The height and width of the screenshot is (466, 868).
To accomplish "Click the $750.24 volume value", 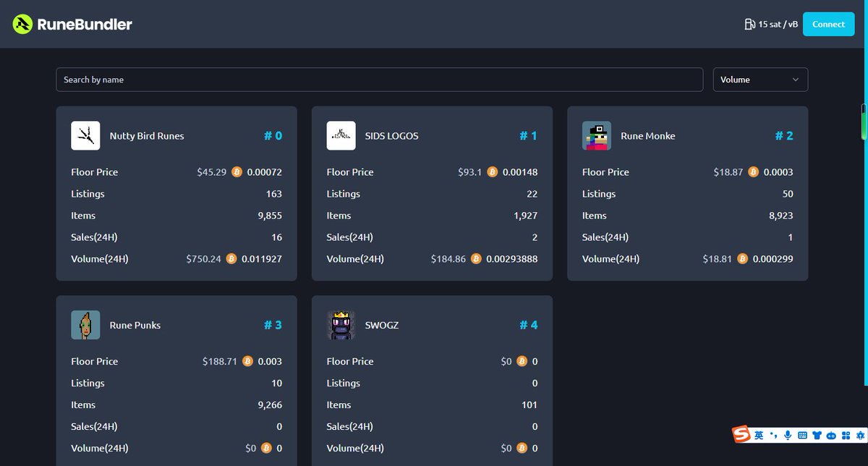I will pos(203,259).
